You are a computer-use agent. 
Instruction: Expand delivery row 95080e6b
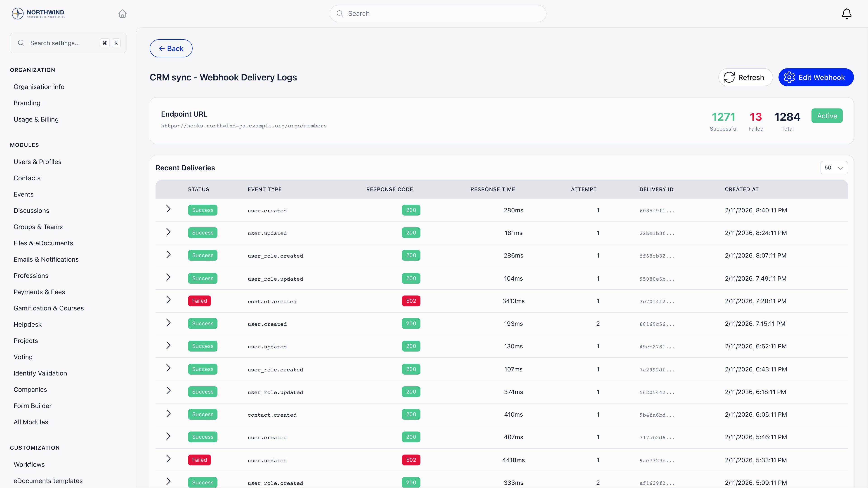[168, 277]
